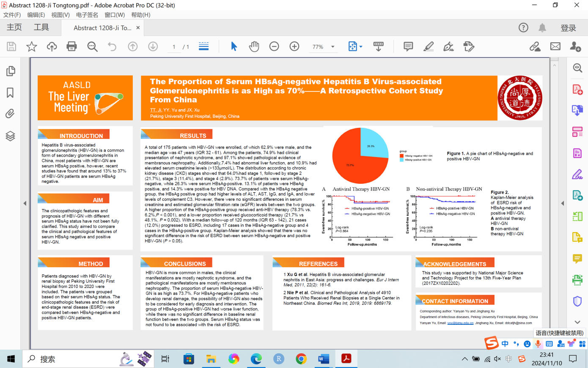Click the current page number field

pyautogui.click(x=174, y=47)
